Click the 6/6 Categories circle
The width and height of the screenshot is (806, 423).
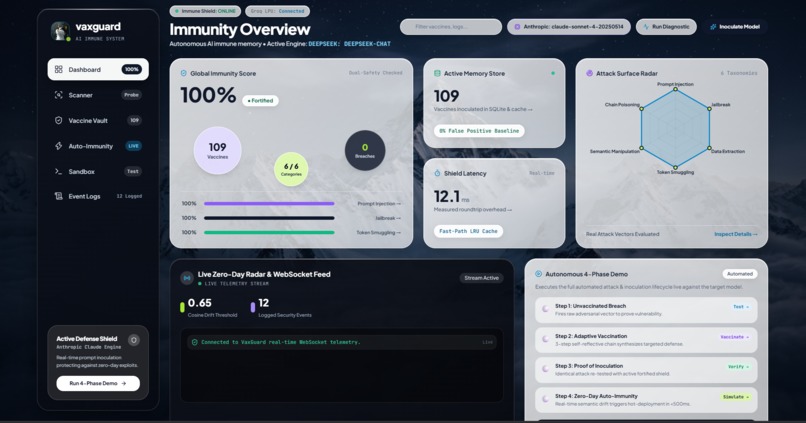tap(291, 169)
